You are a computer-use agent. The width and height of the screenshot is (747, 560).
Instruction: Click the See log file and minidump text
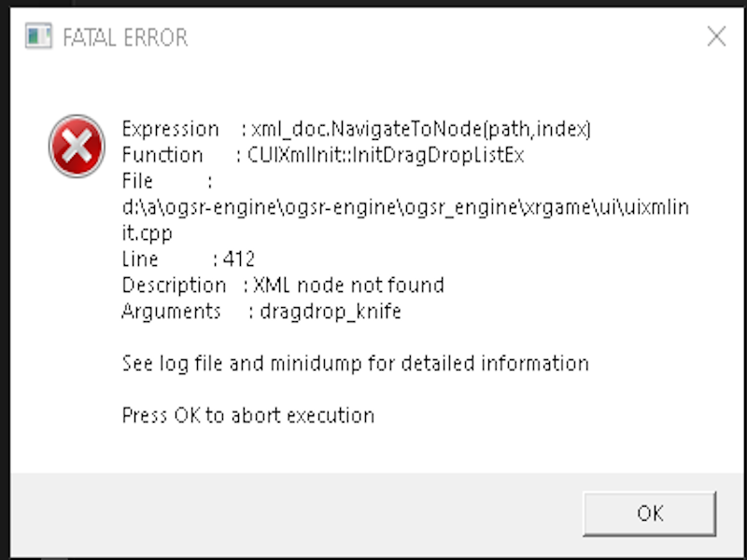tap(355, 363)
